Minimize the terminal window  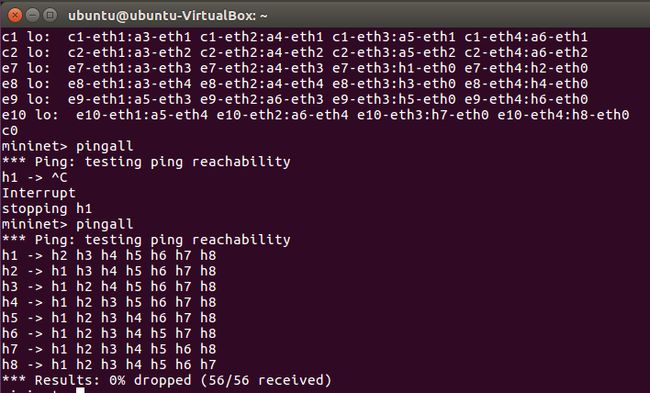[32, 16]
